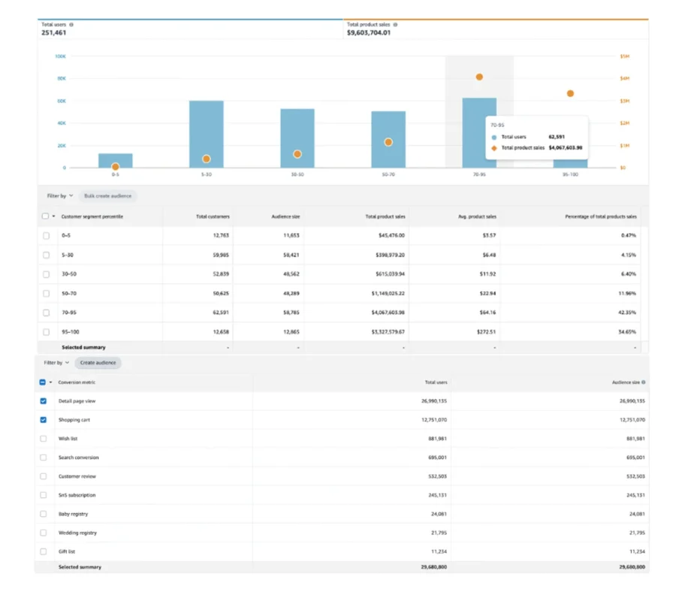Open Filter by dropdown above conversion table

point(56,363)
